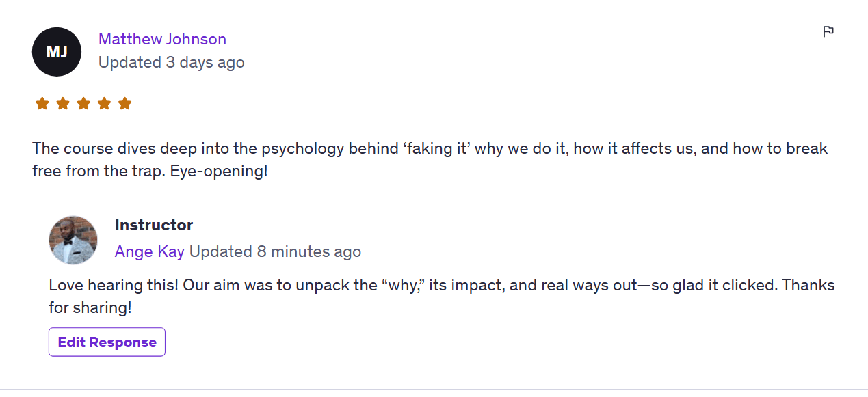The image size is (868, 397).
Task: Click the MJ initials avatar
Action: point(57,52)
